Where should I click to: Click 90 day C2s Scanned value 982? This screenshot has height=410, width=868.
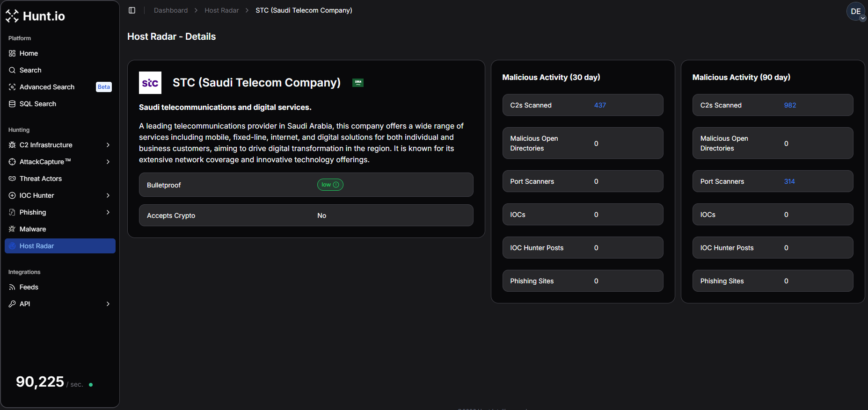[790, 105]
